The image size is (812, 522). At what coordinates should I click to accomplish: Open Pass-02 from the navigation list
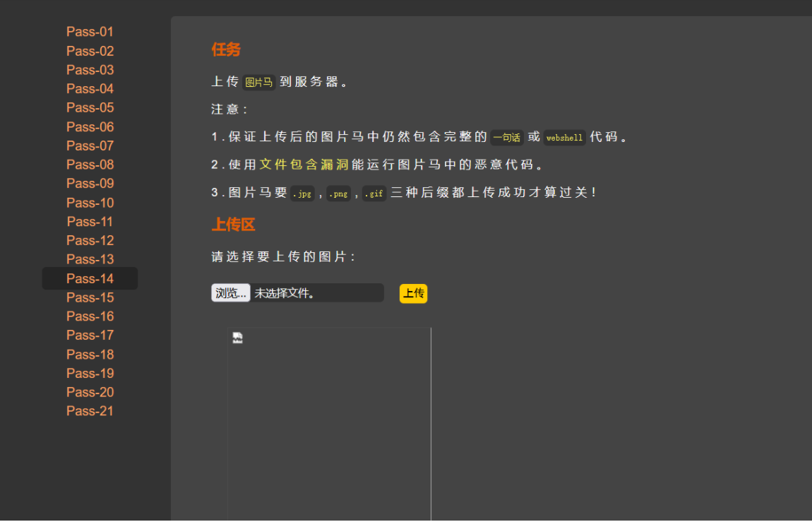[90, 51]
